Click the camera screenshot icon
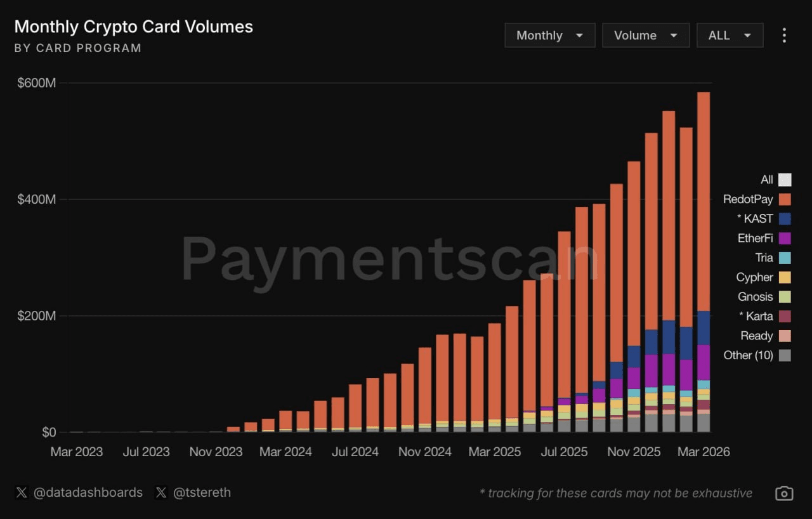 tap(784, 493)
